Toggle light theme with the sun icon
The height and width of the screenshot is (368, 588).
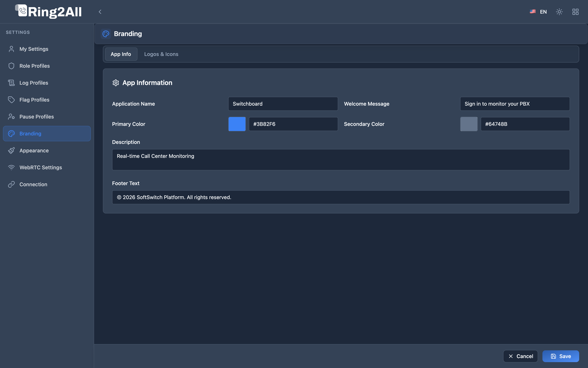point(559,12)
